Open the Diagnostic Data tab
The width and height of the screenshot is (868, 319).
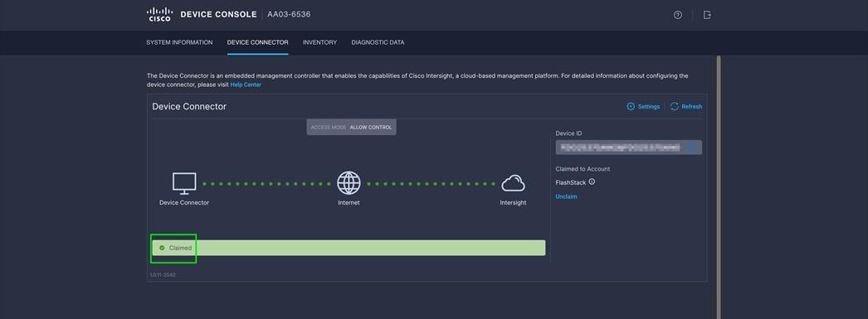378,42
